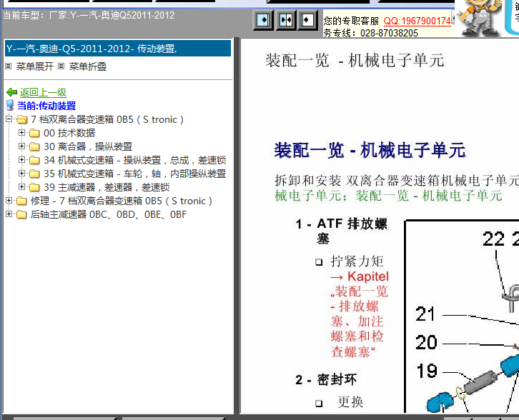The width and height of the screenshot is (519, 420).
Task: Select 修理 - 7 档双离合器变速箱 0B5 item
Action: 122,201
